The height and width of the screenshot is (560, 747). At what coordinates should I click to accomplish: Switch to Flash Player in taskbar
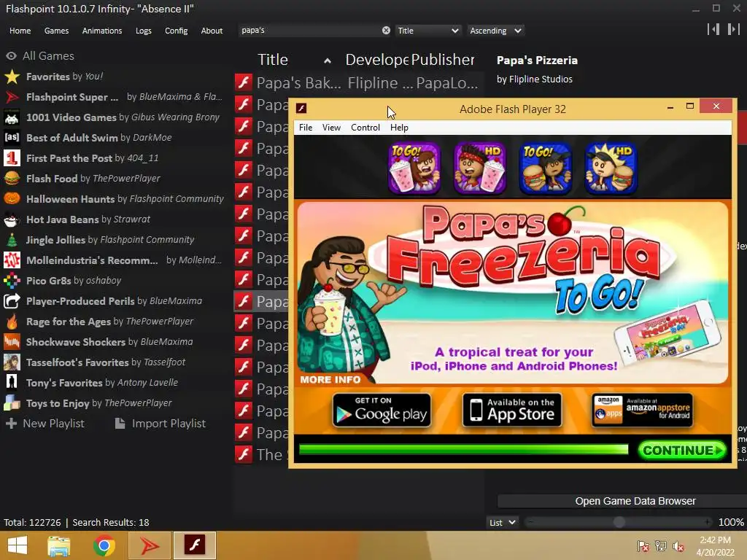[x=194, y=545]
